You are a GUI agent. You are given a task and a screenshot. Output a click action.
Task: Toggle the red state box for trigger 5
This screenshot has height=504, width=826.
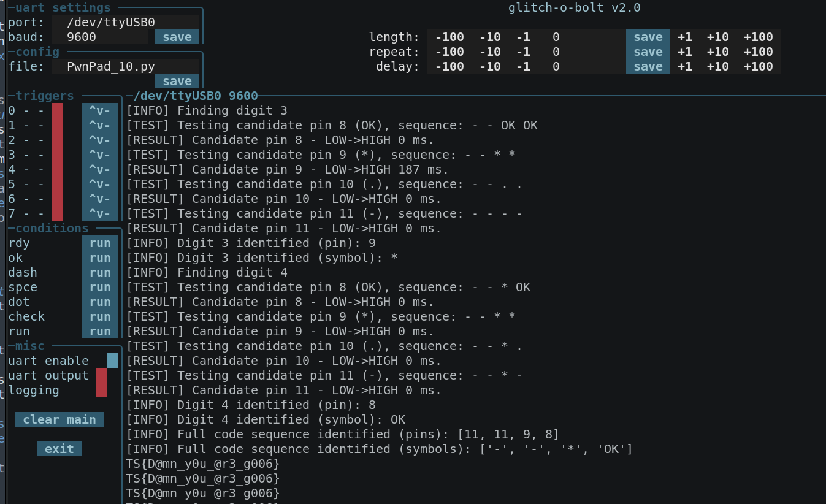coord(58,184)
